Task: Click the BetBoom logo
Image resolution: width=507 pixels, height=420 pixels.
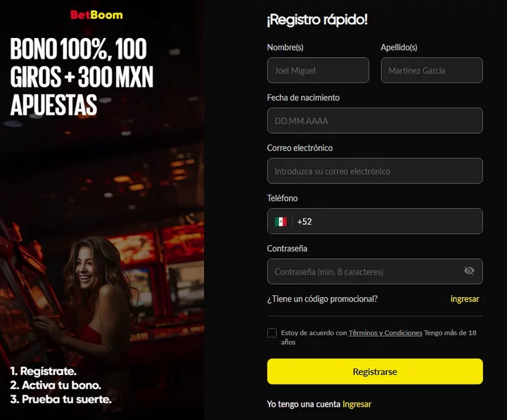Action: click(97, 15)
